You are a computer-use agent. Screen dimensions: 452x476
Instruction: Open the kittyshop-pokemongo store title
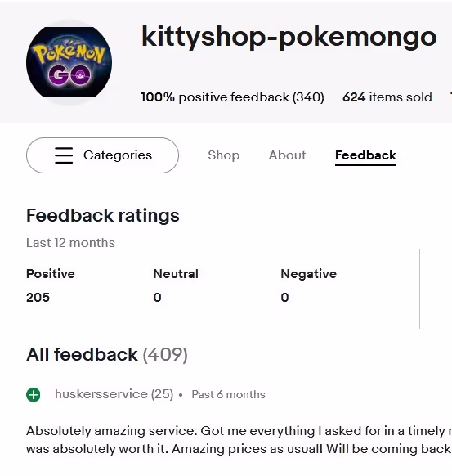[289, 37]
